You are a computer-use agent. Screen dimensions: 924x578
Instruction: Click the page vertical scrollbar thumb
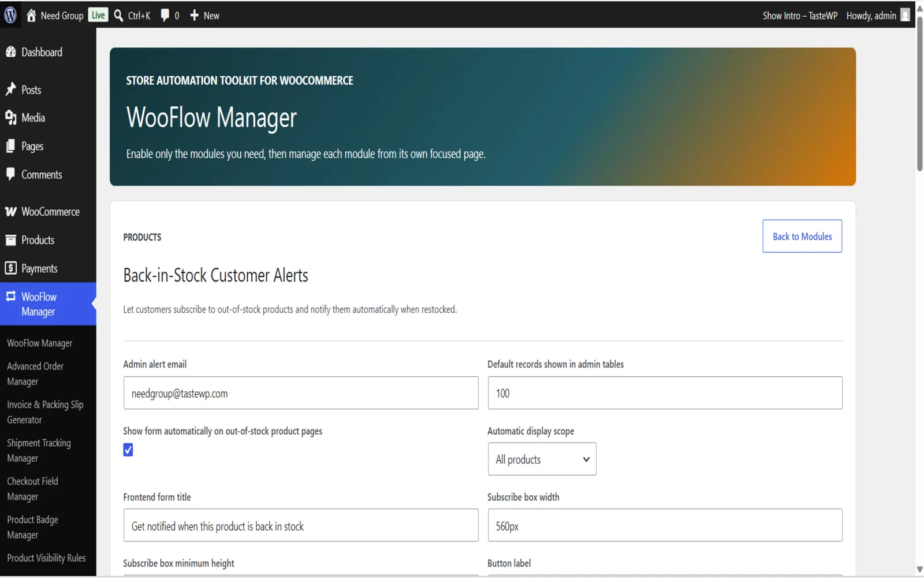pos(919,92)
